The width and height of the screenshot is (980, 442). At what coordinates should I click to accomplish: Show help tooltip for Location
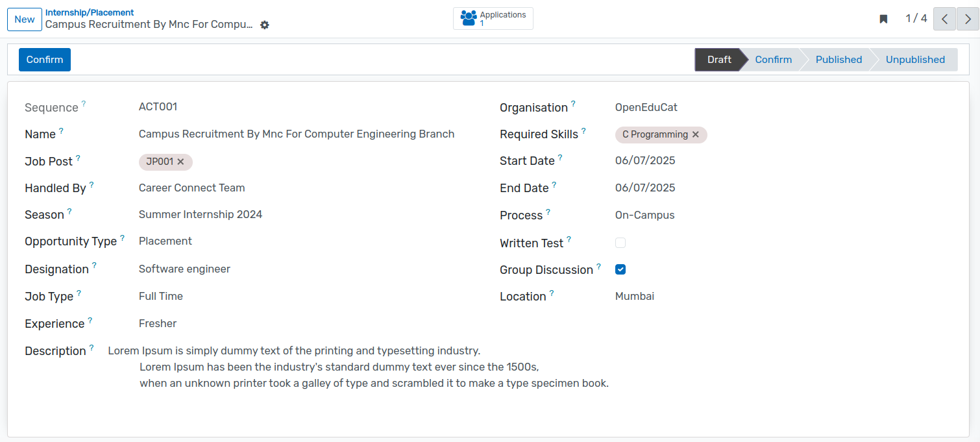tap(552, 293)
